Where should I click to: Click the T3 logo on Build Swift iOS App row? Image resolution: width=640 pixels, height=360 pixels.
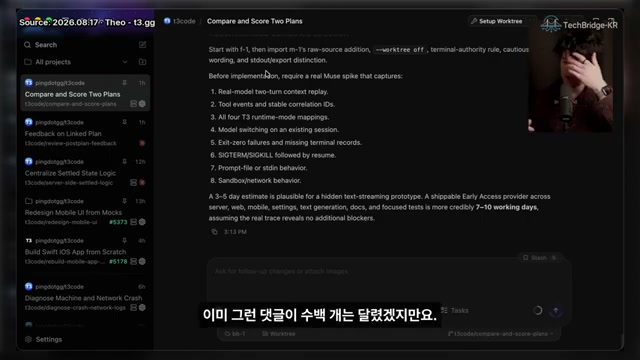click(29, 241)
